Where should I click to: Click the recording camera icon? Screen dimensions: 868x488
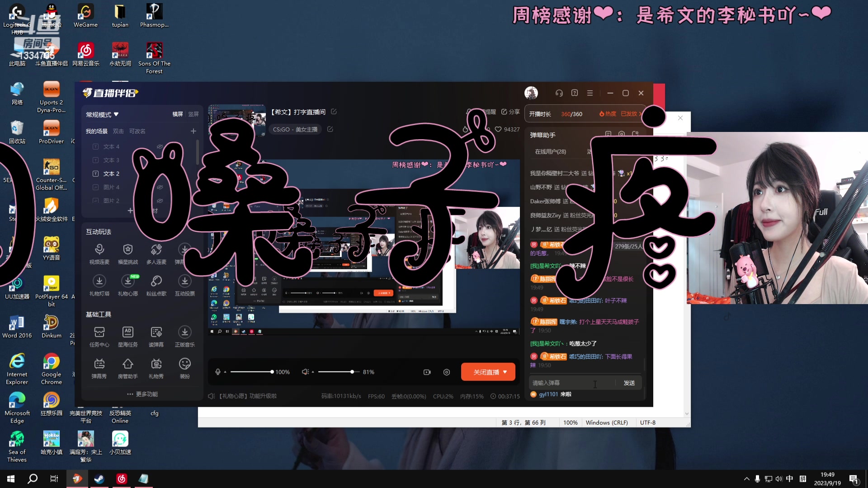(x=427, y=372)
